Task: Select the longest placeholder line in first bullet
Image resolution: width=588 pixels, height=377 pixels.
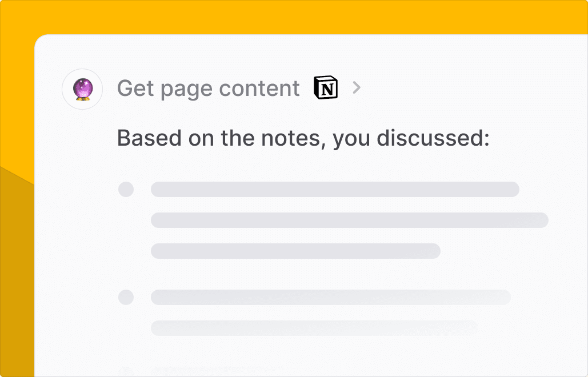Action: point(349,220)
